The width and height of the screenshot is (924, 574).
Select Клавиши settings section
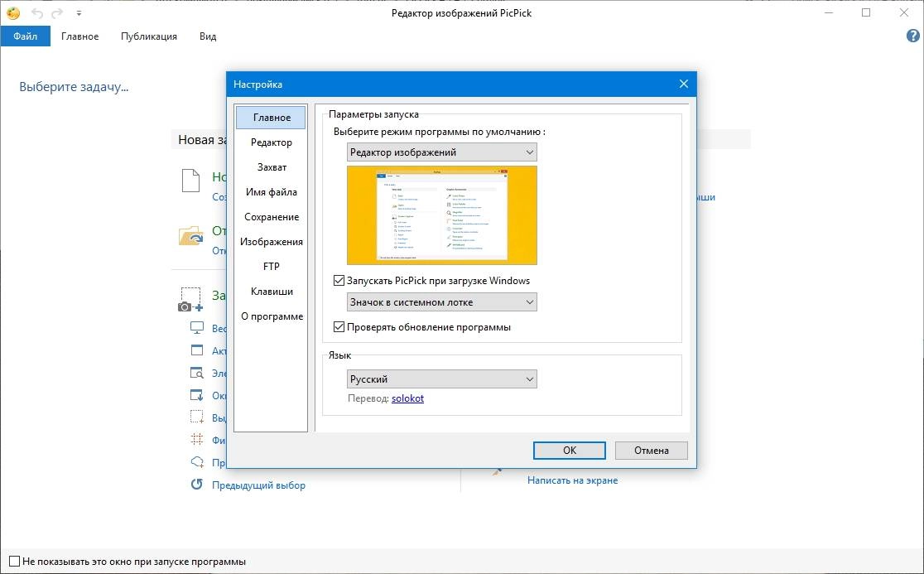(x=271, y=291)
